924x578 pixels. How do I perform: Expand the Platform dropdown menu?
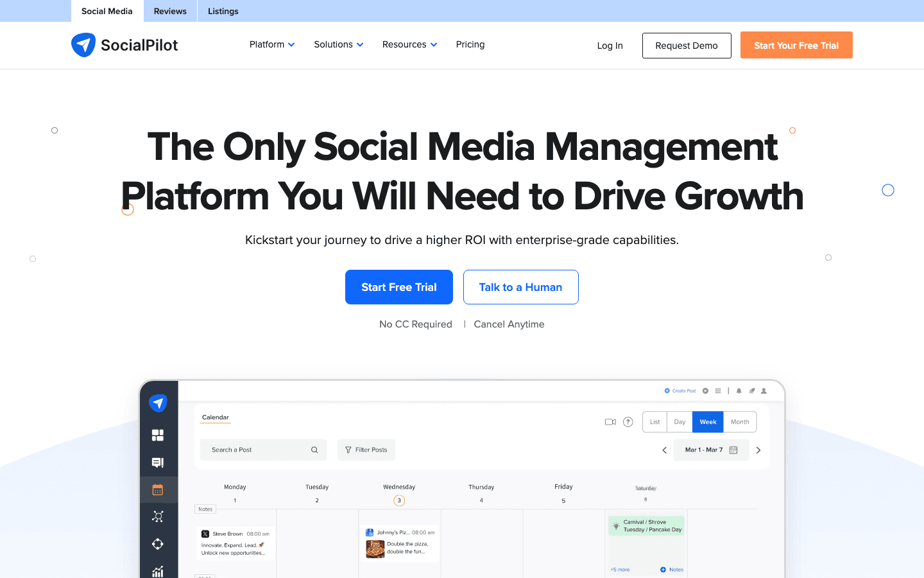[272, 44]
